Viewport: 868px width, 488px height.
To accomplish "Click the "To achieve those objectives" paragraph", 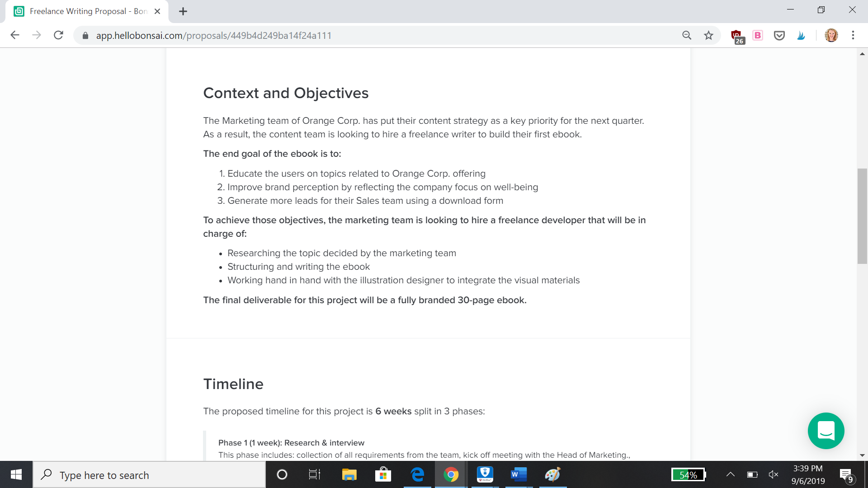I will (x=424, y=227).
